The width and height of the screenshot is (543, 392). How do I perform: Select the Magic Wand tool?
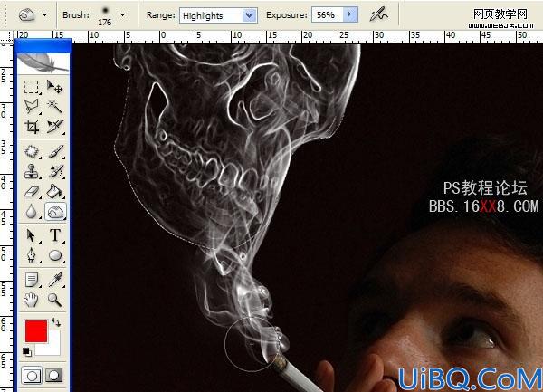coord(54,106)
